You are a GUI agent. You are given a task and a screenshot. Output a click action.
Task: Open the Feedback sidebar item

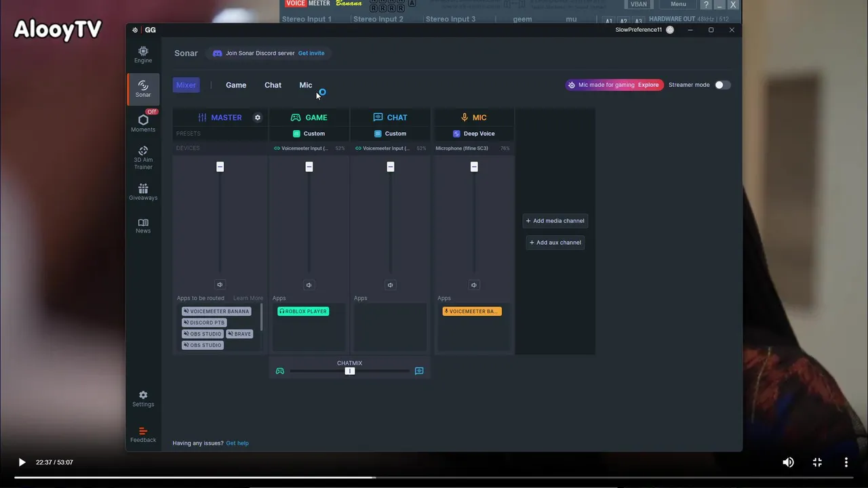coord(143,434)
